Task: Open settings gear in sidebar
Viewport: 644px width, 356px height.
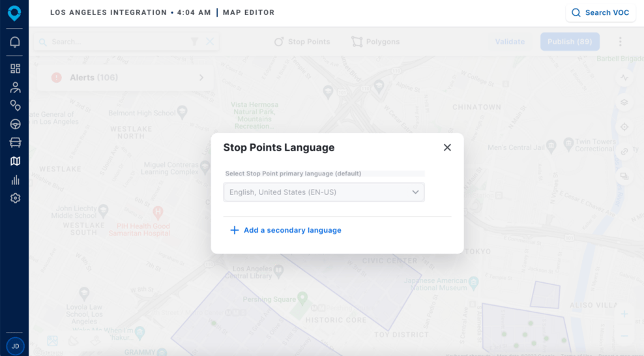Action: point(15,198)
